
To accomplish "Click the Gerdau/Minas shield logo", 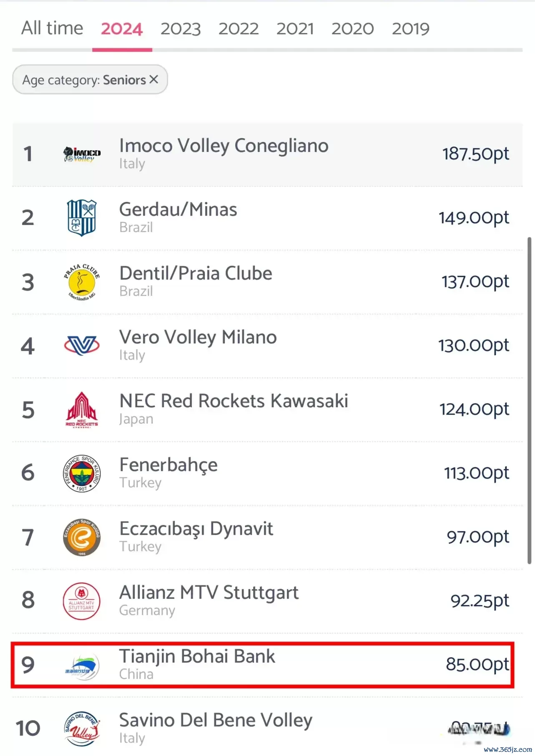I will click(82, 218).
